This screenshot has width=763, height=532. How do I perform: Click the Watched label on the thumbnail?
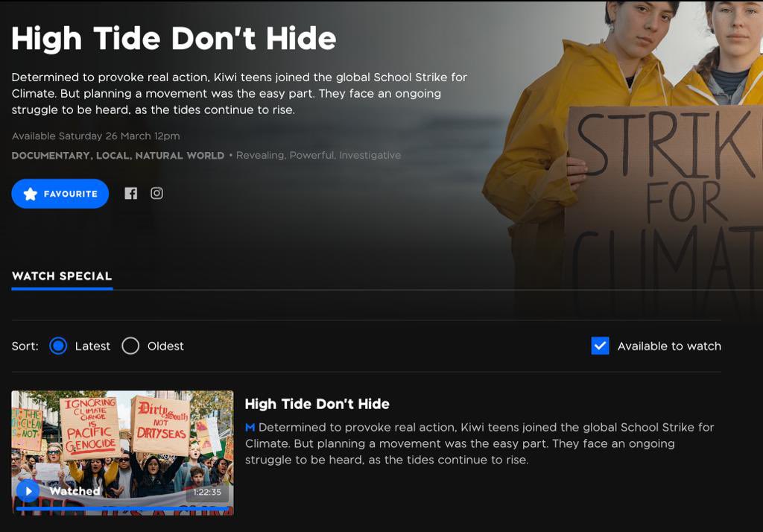[75, 491]
